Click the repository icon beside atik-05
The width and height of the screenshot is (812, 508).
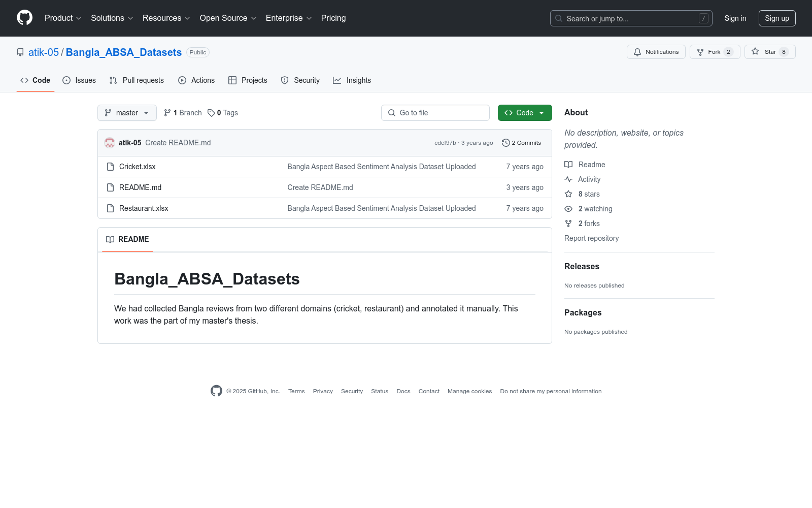tap(20, 52)
